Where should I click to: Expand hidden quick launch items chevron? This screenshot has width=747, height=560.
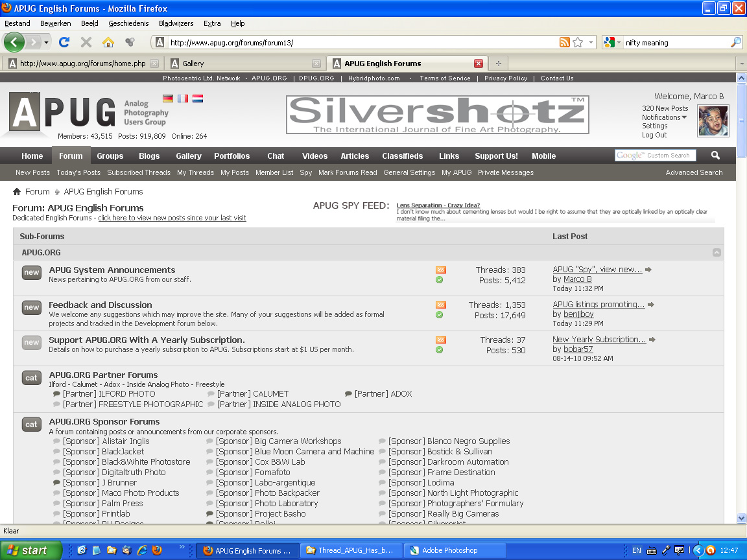pyautogui.click(x=182, y=547)
